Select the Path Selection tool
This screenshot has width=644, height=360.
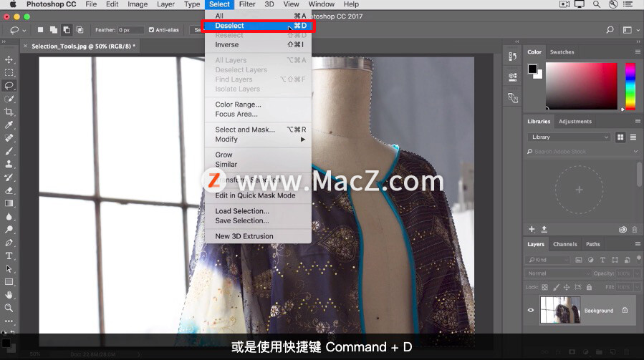(x=9, y=269)
